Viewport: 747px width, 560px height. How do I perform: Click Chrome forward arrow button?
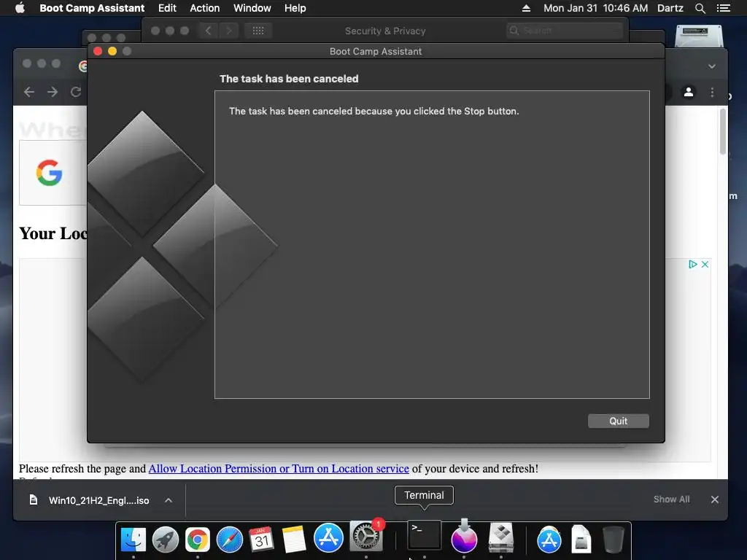pyautogui.click(x=53, y=92)
